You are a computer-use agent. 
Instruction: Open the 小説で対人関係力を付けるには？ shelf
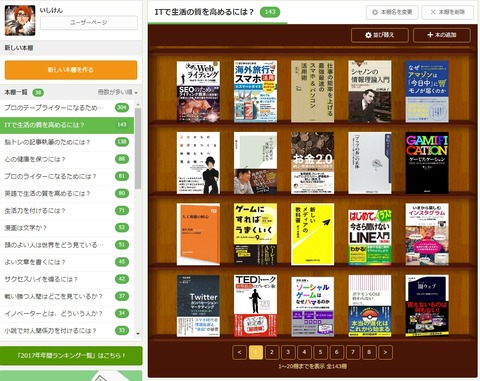click(67, 331)
